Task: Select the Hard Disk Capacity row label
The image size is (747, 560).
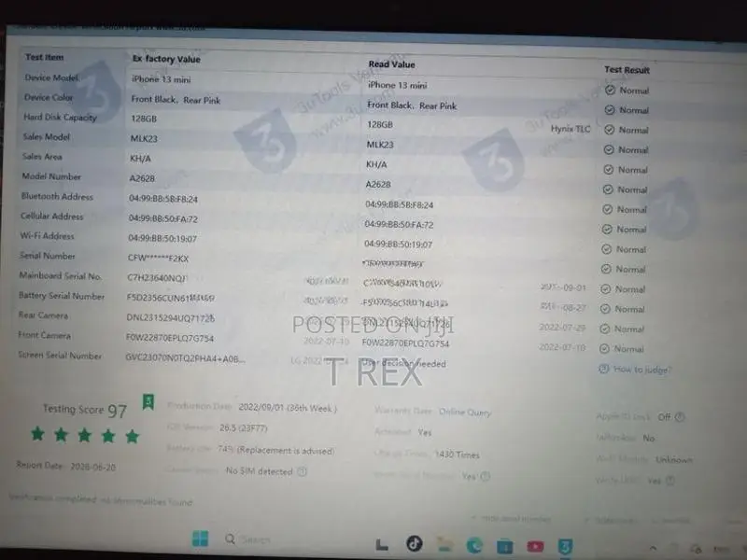Action: click(60, 118)
